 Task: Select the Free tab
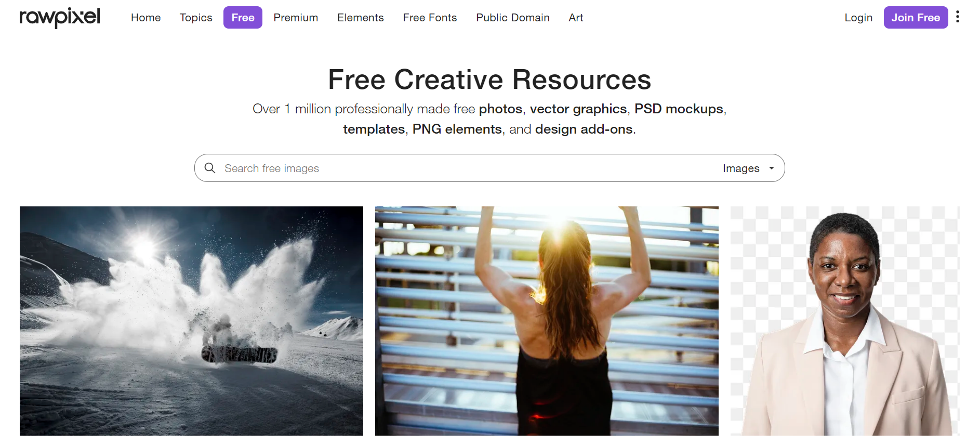coord(243,18)
